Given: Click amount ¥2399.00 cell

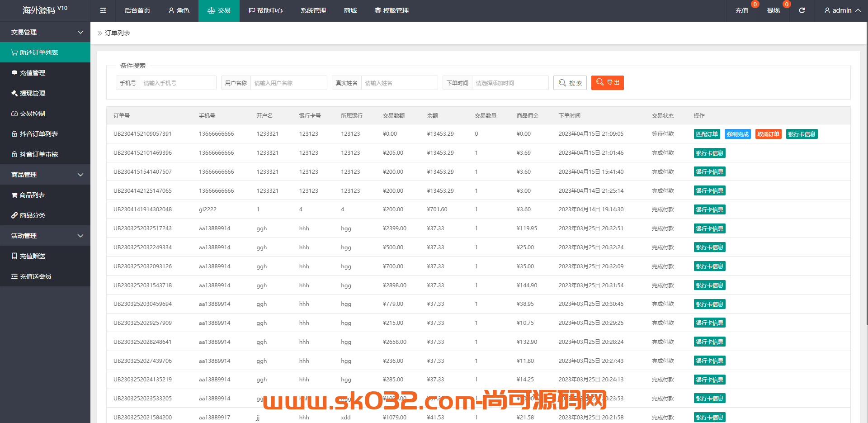Looking at the screenshot, I should (395, 228).
